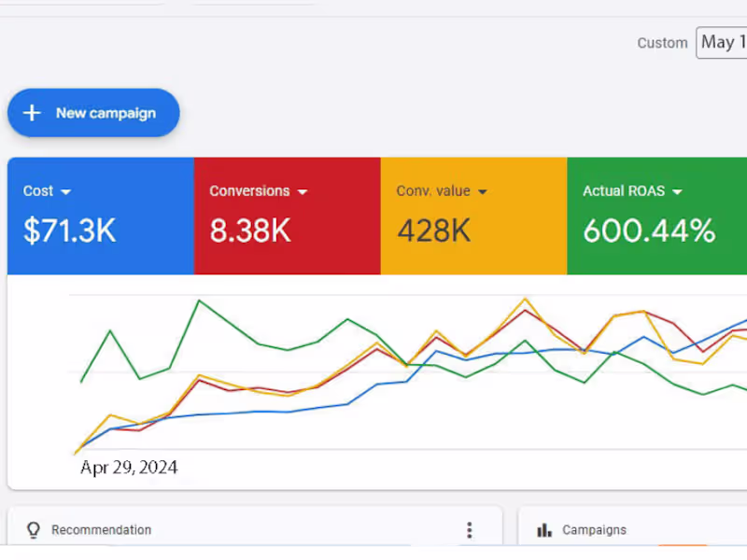The width and height of the screenshot is (747, 560).
Task: Toggle the Conversions metric card
Action: [287, 215]
